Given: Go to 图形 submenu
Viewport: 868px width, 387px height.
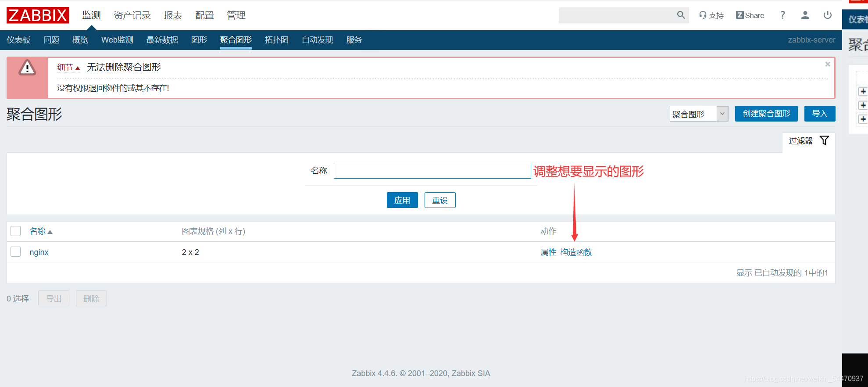Looking at the screenshot, I should (x=199, y=40).
